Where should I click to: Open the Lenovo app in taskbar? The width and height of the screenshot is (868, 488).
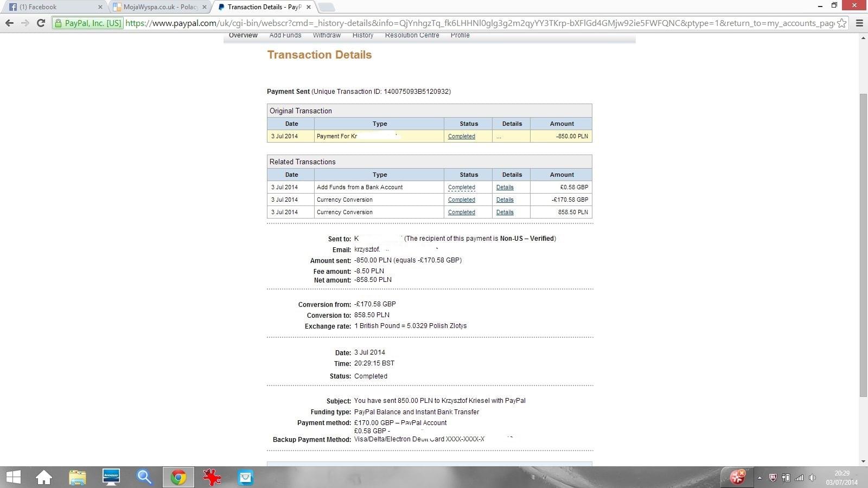click(x=111, y=477)
